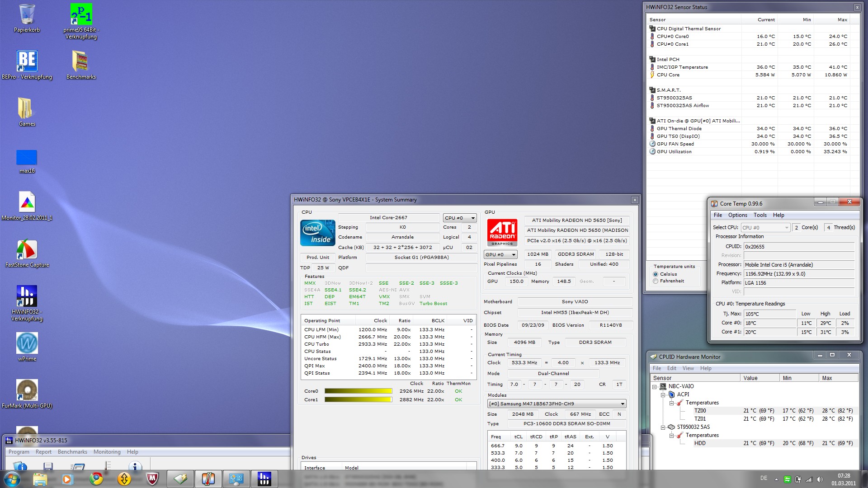Open HWiNFO32 Monitoring menu
This screenshot has width=868, height=488.
[107, 452]
